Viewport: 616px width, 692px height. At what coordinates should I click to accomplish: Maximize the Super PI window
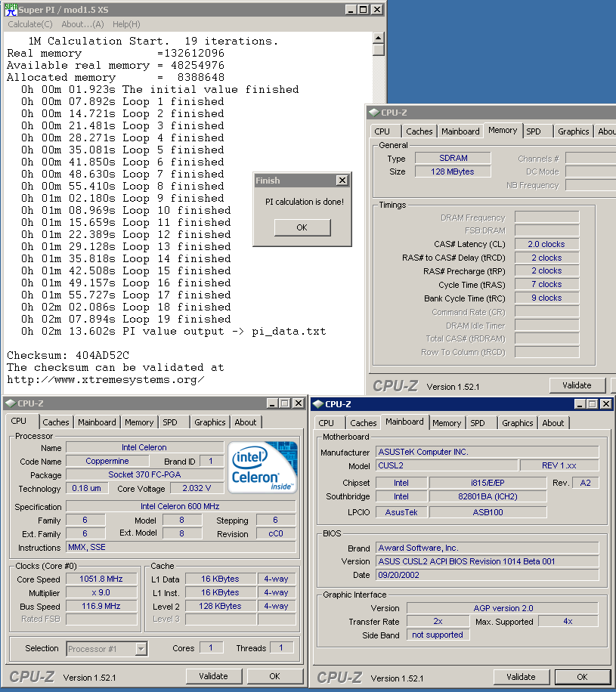364,10
